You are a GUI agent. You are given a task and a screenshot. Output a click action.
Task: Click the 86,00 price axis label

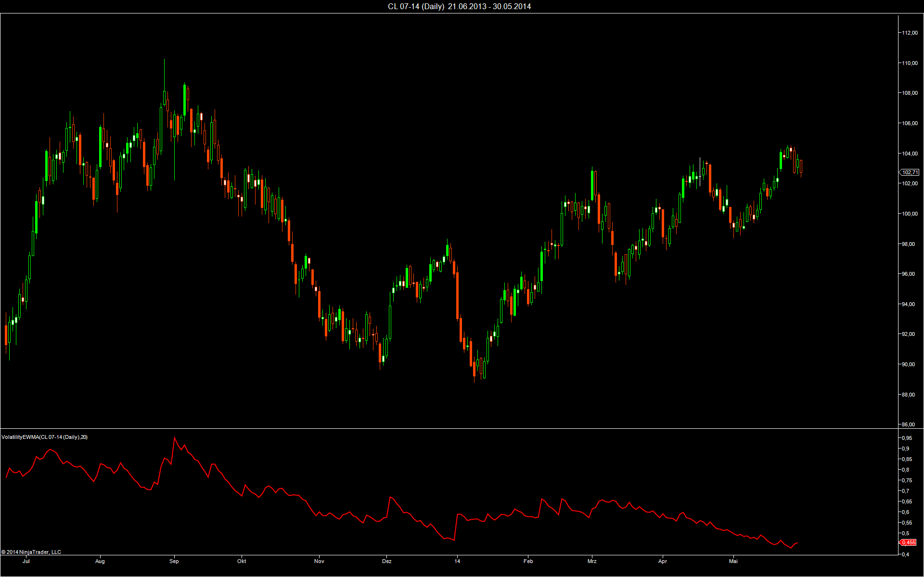(909, 424)
